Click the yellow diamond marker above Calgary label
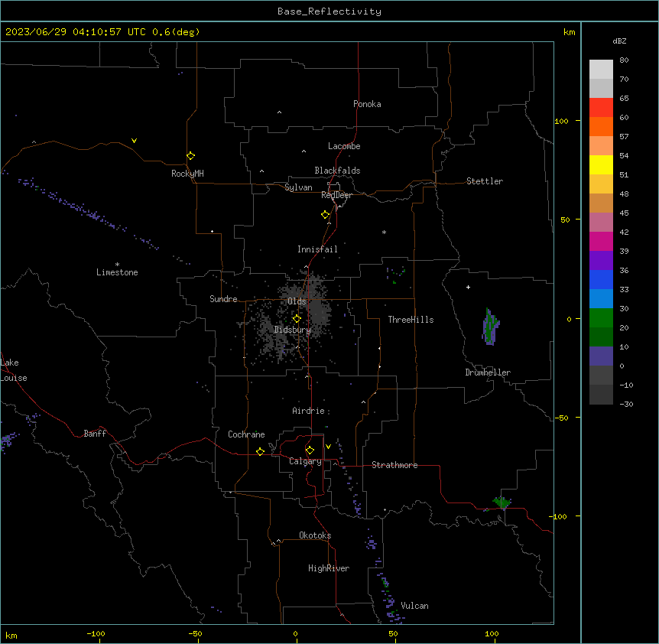The width and height of the screenshot is (659, 644). pos(310,450)
